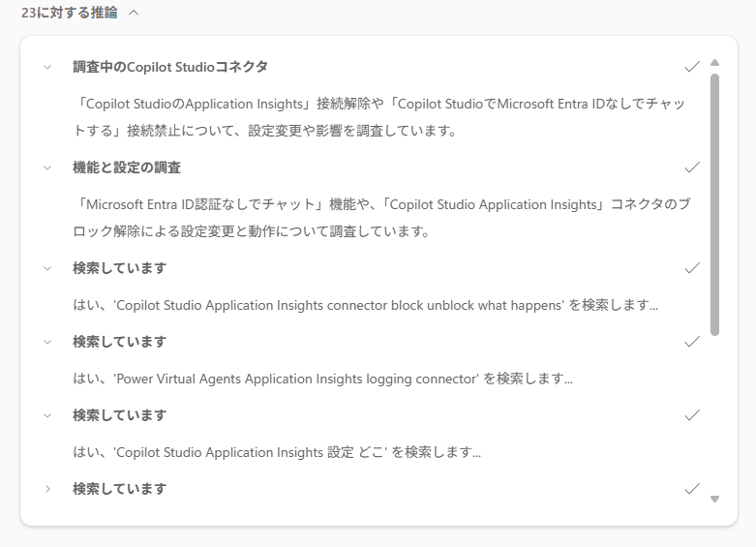
Task: Click text 'Copilot Studio Application Insights connector block unblock what happens'
Action: tap(340, 305)
